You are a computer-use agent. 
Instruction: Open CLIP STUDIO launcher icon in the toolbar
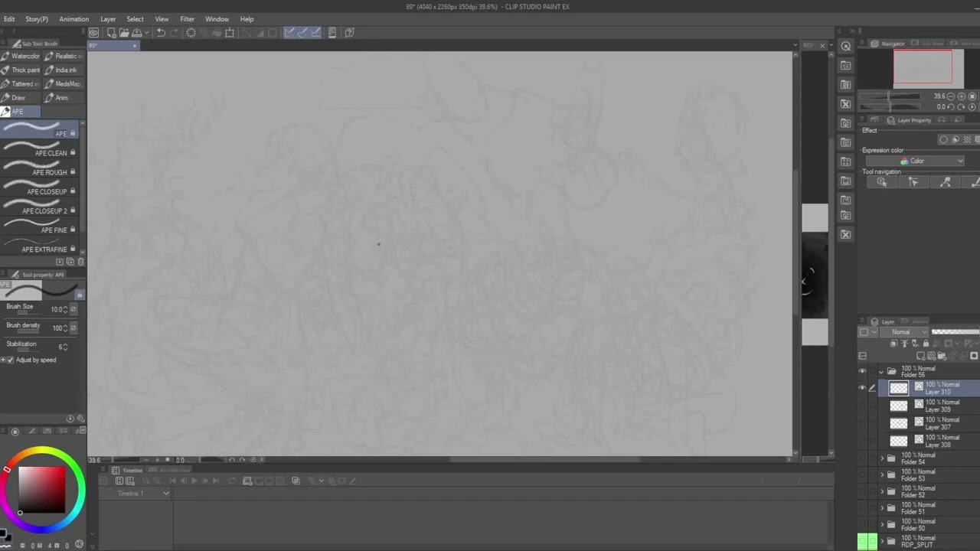click(x=93, y=32)
